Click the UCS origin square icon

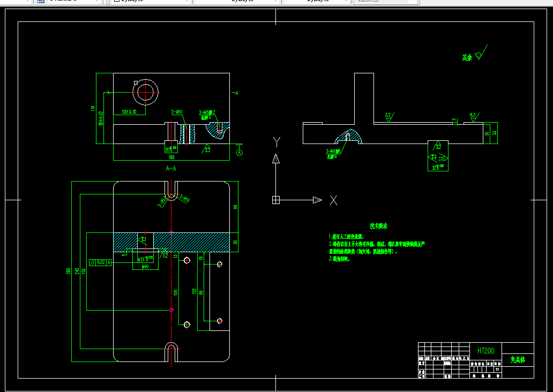click(x=276, y=200)
